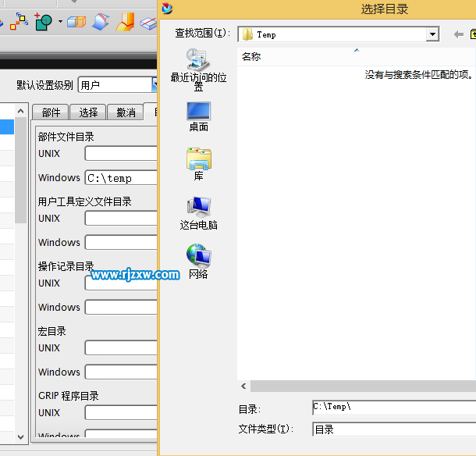Click 用户工具定义文件目录 UNIX field
Viewport: 476px width, 456px height.
[x=121, y=218]
